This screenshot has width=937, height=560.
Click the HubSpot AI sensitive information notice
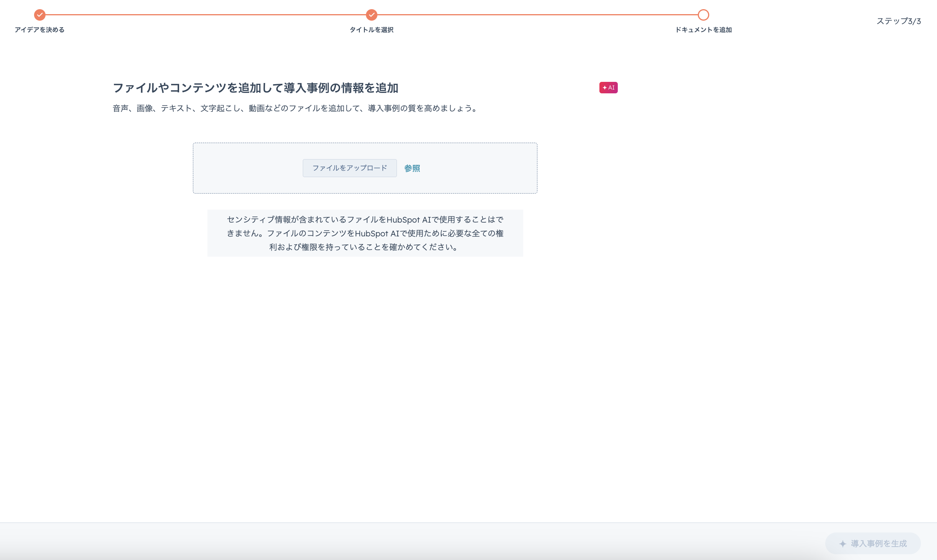[x=365, y=233]
